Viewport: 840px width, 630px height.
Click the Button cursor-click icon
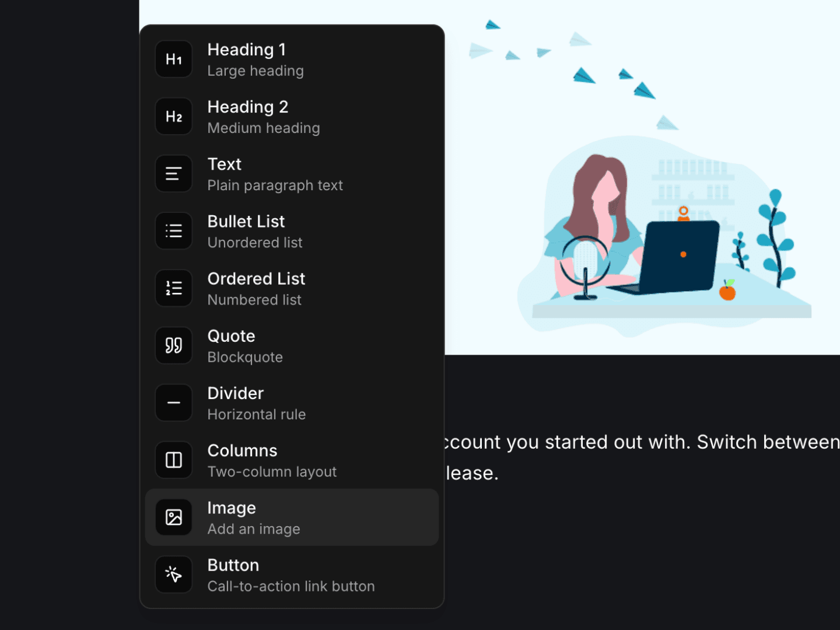174,574
